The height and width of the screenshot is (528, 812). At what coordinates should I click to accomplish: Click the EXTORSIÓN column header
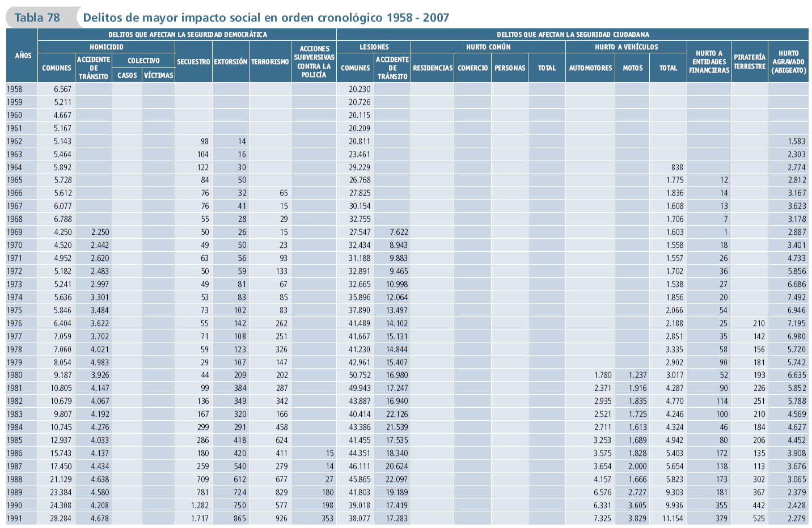coord(230,62)
